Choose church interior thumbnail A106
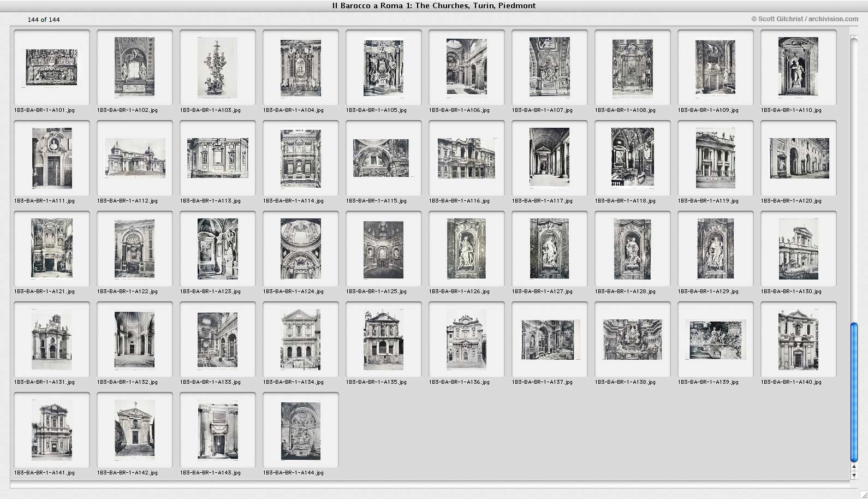This screenshot has width=868, height=499. [x=467, y=67]
